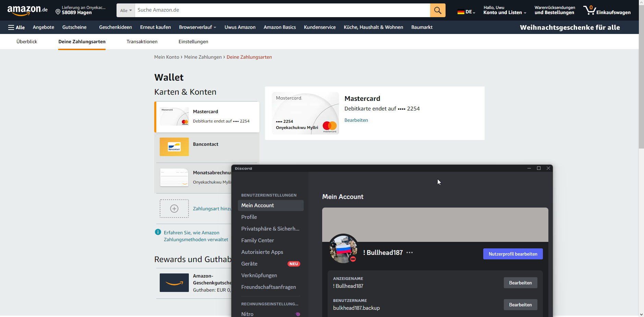Click the info icon near Erfahren Sie
This screenshot has height=317, width=644.
click(x=158, y=232)
